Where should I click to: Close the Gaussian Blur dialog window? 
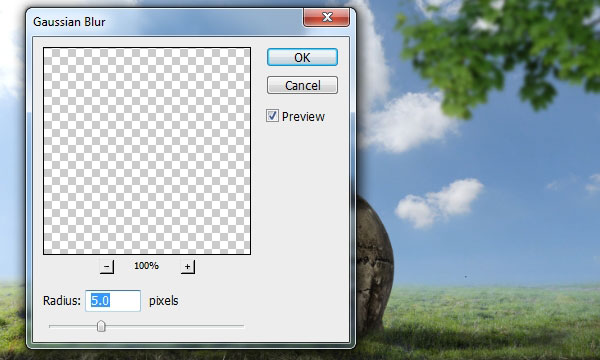[x=326, y=17]
